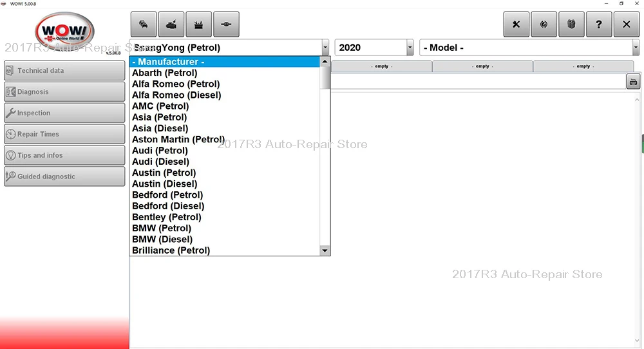Click the manufacturer list scrollbar thumb
The width and height of the screenshot is (644, 349).
tap(325, 78)
